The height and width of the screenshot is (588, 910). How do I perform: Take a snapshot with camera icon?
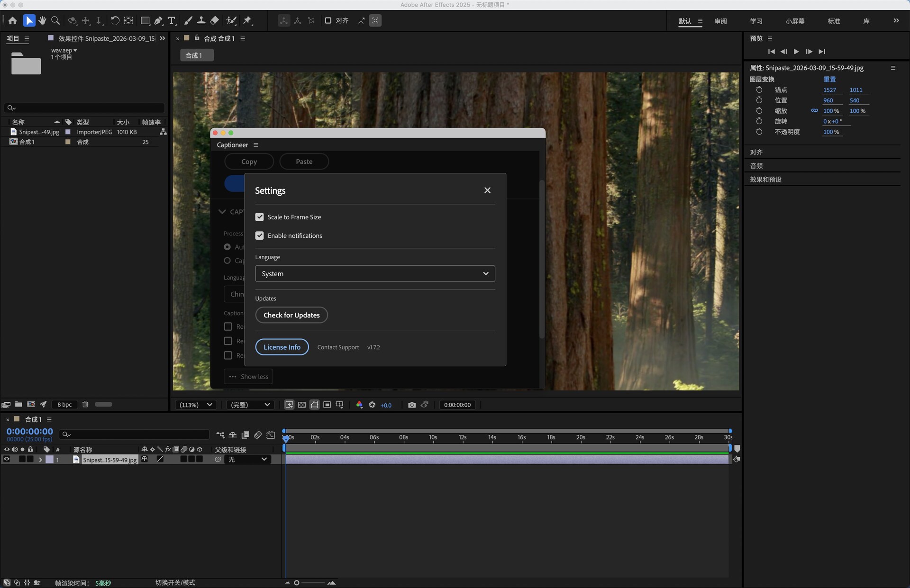411,405
